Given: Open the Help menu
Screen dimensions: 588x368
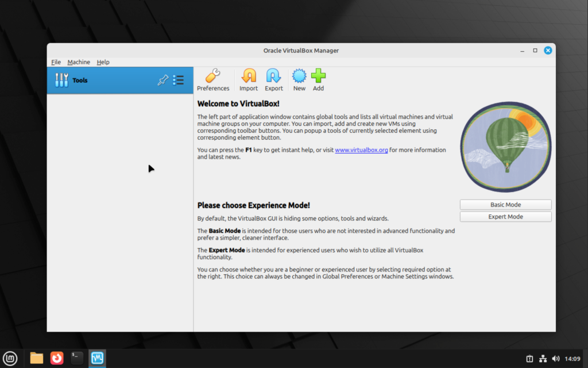Looking at the screenshot, I should click(x=103, y=62).
